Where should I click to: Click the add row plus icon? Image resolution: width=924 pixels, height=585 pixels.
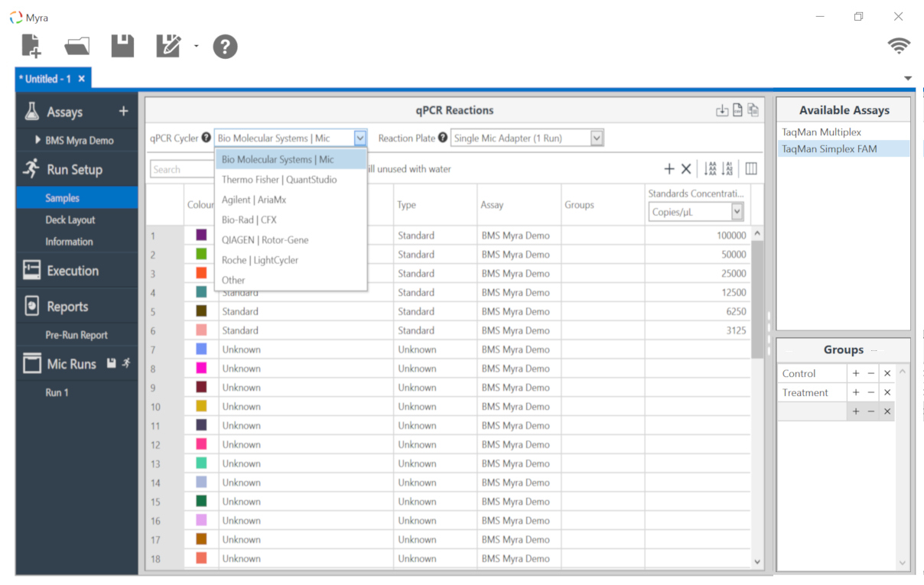(669, 169)
